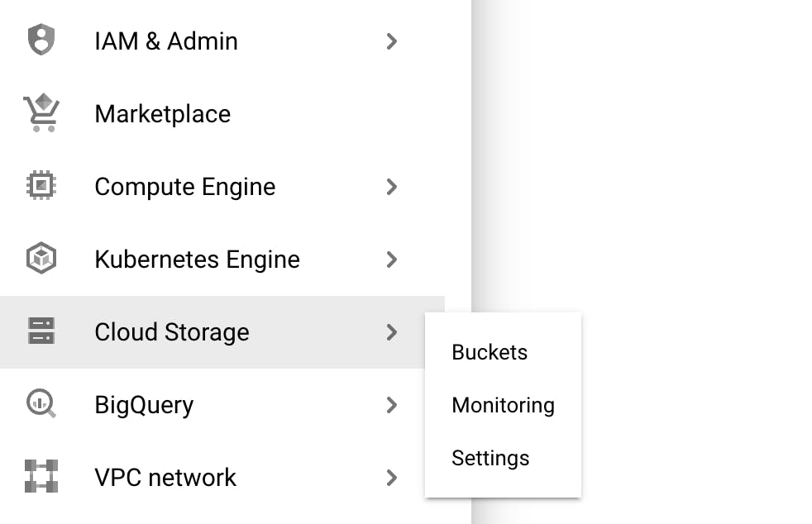This screenshot has height=524, width=812.
Task: Open Buckets in the Cloud Storage submenu
Action: [x=490, y=352]
